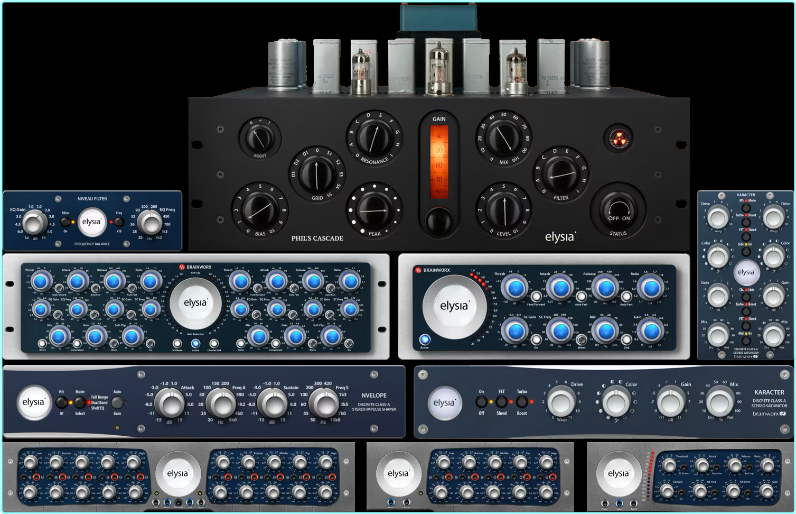
Task: Click the PHIL'S CASCADE label text
Action: pos(317,238)
